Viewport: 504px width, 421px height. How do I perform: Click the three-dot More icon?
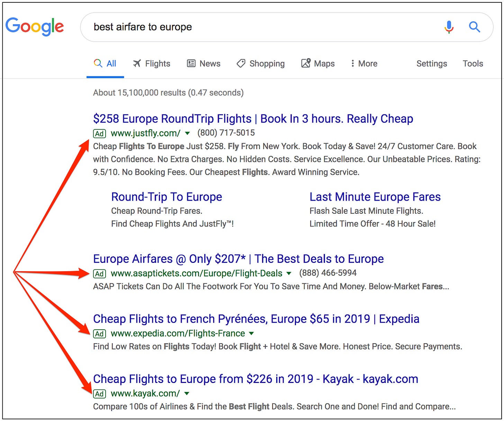(352, 63)
